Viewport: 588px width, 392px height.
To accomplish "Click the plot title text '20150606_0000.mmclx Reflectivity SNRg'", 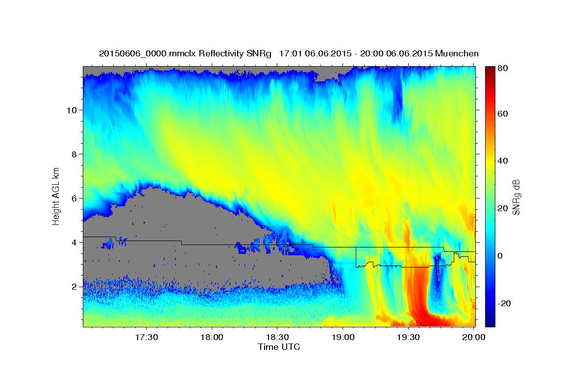I will [185, 53].
